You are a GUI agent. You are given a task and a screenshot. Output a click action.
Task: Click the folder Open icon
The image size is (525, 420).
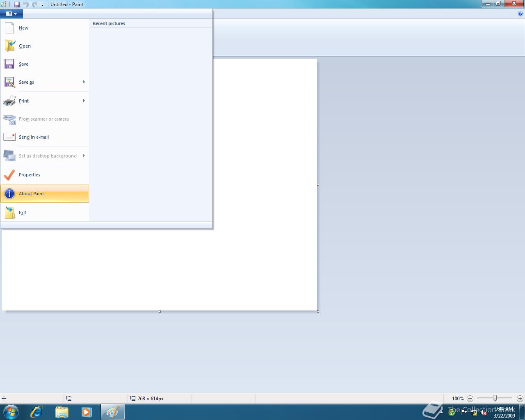coord(10,46)
